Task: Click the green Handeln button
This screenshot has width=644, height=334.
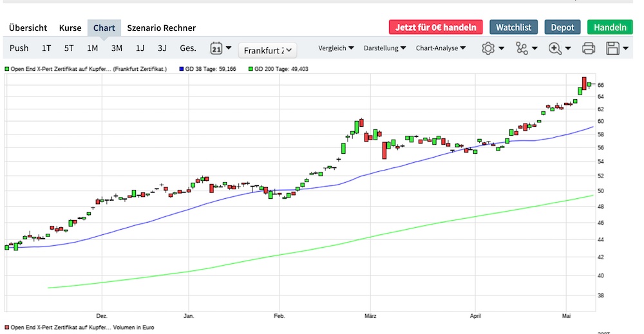Action: [x=610, y=27]
